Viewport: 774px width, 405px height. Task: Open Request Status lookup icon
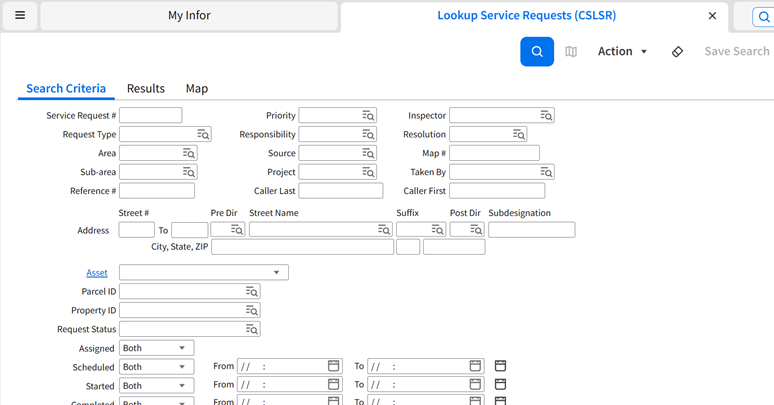click(252, 329)
